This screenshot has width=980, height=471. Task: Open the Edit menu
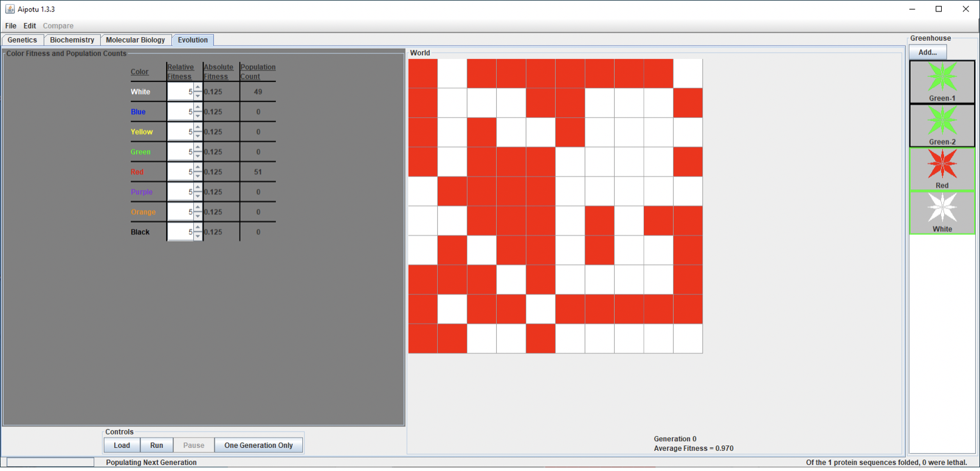tap(30, 26)
